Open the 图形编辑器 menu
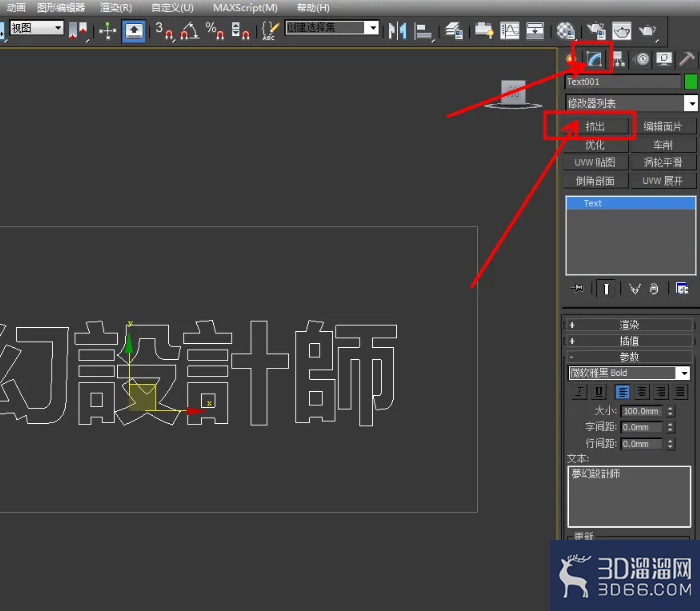Viewport: 700px width, 611px height. [61, 8]
